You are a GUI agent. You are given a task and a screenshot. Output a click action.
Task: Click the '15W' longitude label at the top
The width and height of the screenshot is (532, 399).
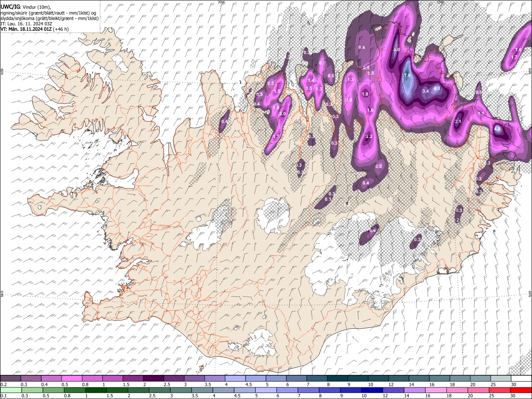440,2
